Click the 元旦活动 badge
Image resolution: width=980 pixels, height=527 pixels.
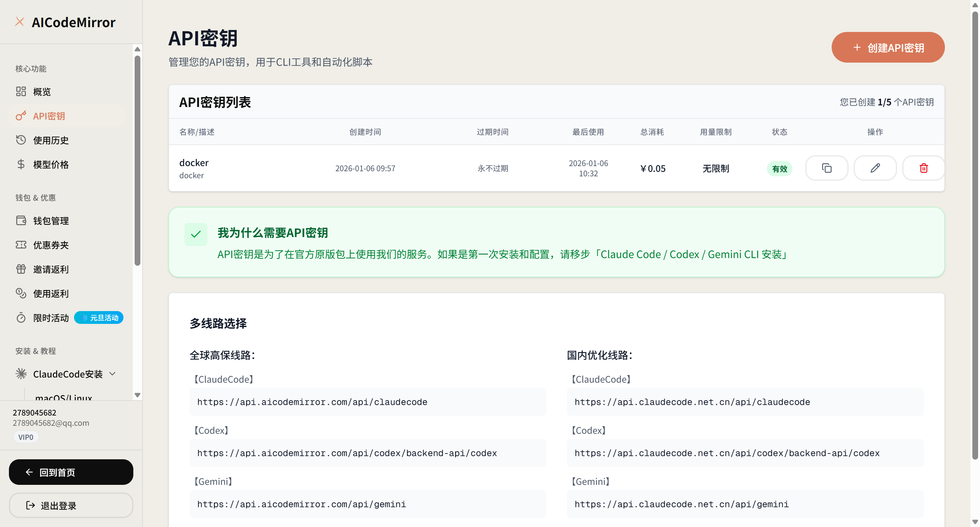pos(99,317)
